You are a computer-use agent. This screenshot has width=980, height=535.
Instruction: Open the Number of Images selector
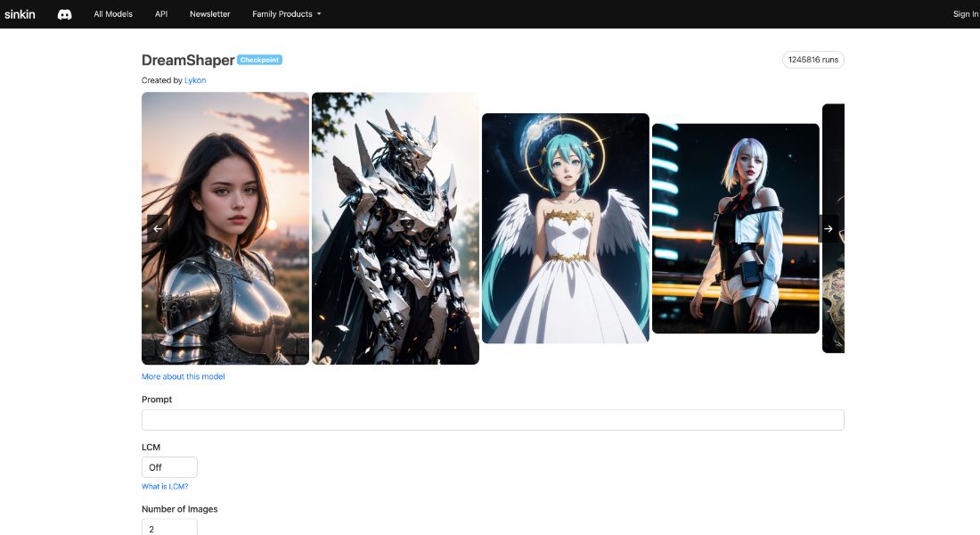coord(169,527)
